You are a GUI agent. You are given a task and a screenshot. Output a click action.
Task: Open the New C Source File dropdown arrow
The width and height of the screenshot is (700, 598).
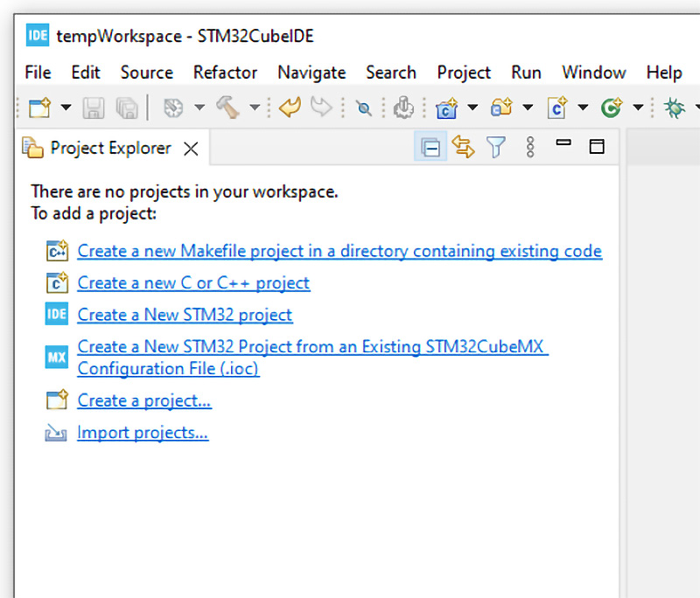tap(583, 108)
